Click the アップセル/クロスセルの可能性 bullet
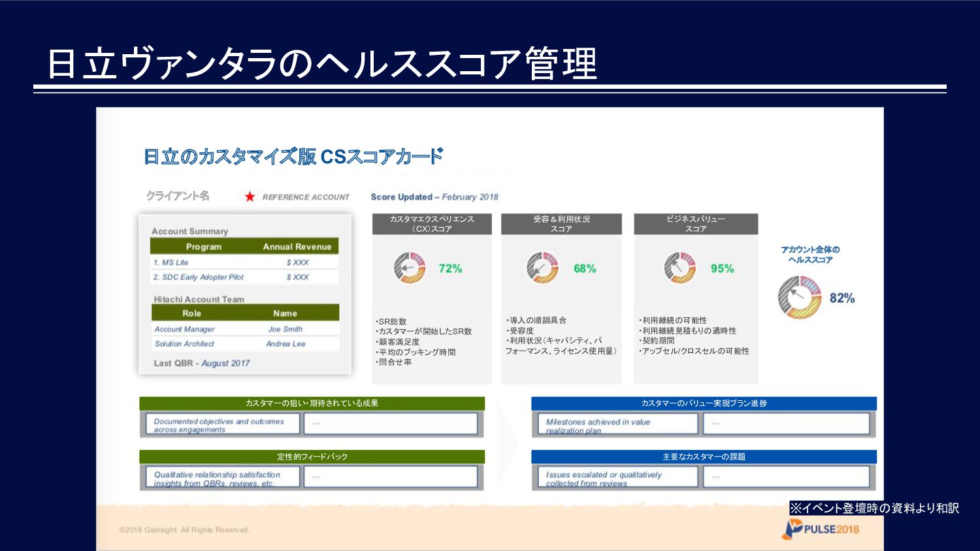 click(x=694, y=351)
